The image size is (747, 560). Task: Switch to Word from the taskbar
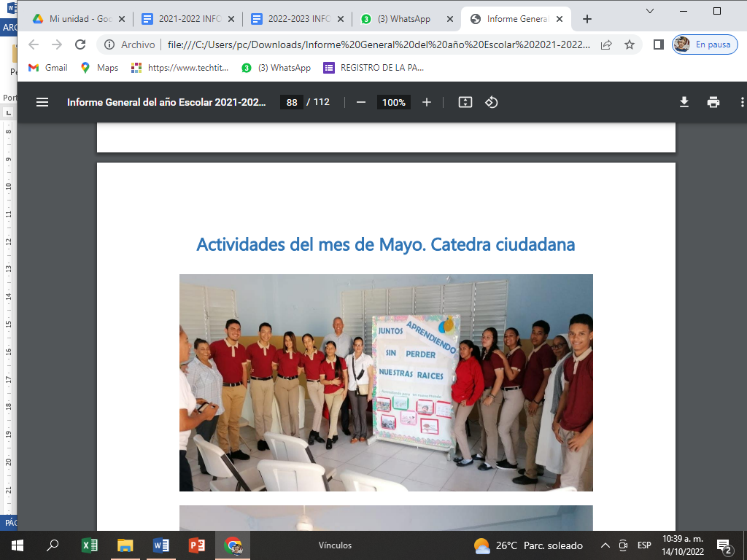(161, 545)
